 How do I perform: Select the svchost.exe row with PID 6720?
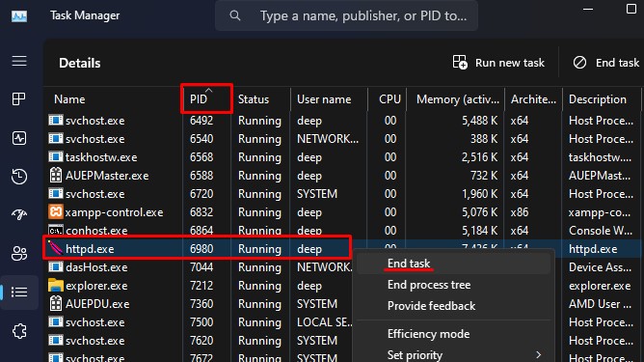pos(341,194)
